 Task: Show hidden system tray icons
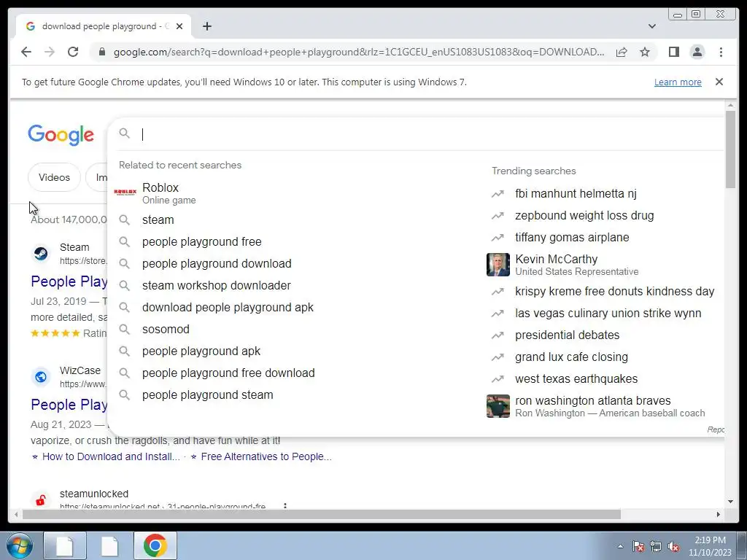coord(620,546)
